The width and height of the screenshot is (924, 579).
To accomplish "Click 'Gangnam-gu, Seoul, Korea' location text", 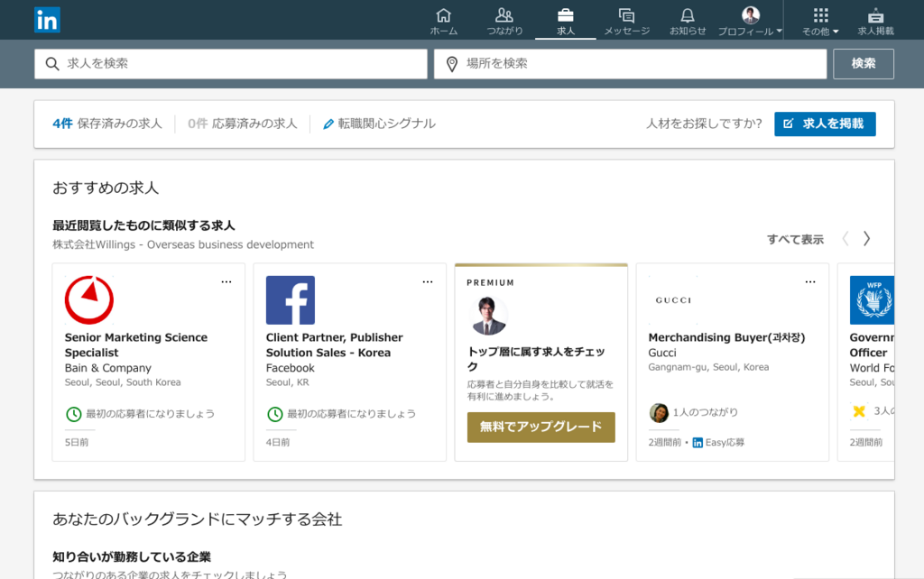I will [708, 367].
